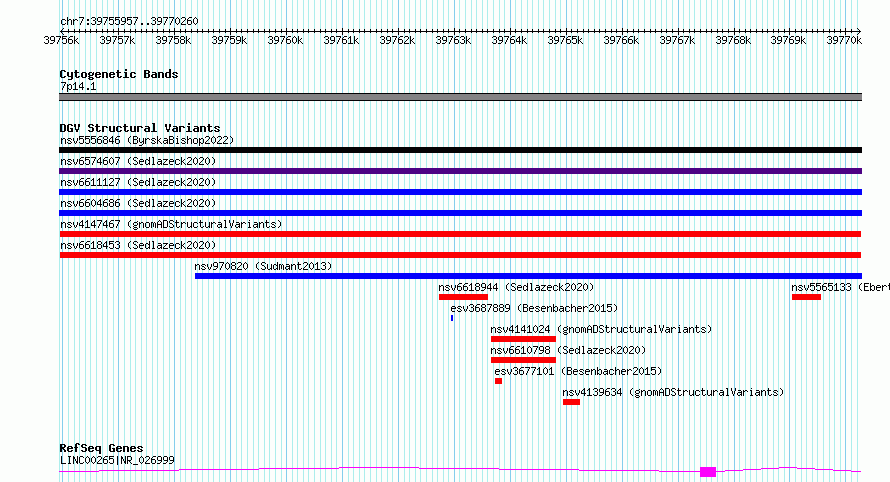This screenshot has height=482, width=890.
Task: Click the DGV Structural Variants track title
Action: (x=140, y=128)
